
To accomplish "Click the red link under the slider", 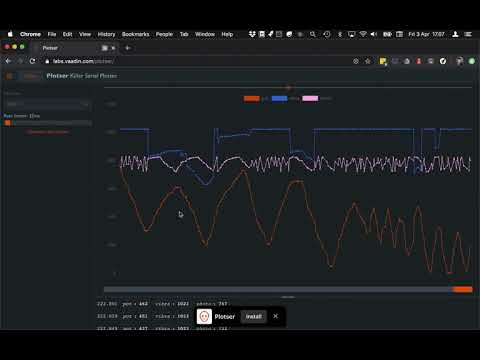I will (x=48, y=132).
